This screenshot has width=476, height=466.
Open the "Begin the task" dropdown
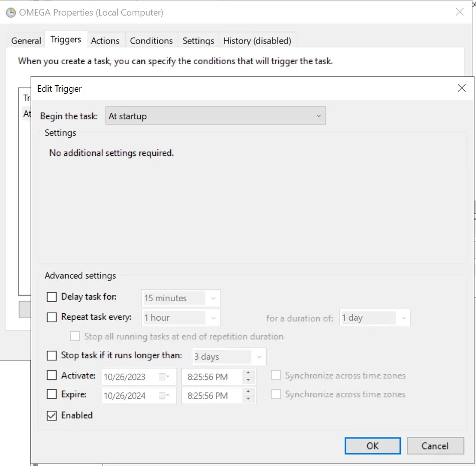319,115
